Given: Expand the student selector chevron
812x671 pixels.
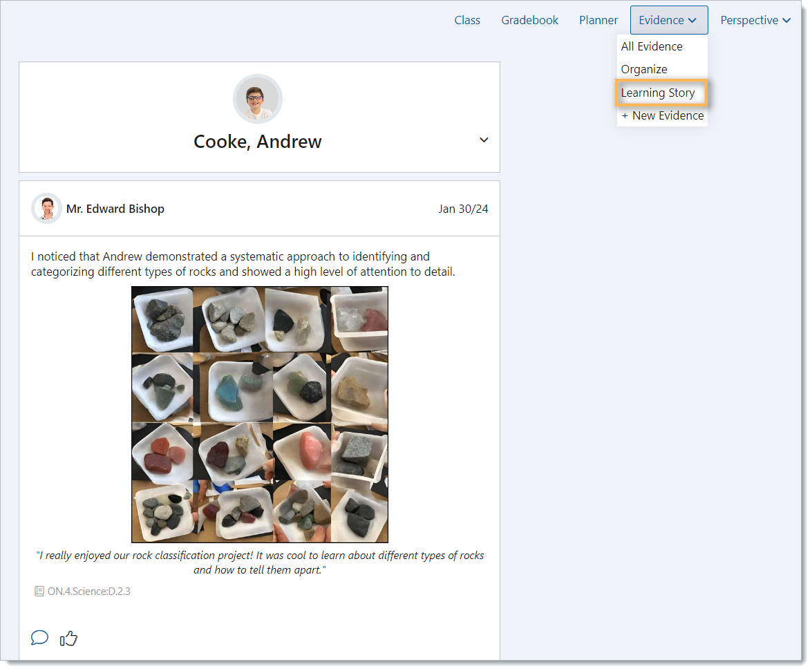Looking at the screenshot, I should (x=484, y=140).
